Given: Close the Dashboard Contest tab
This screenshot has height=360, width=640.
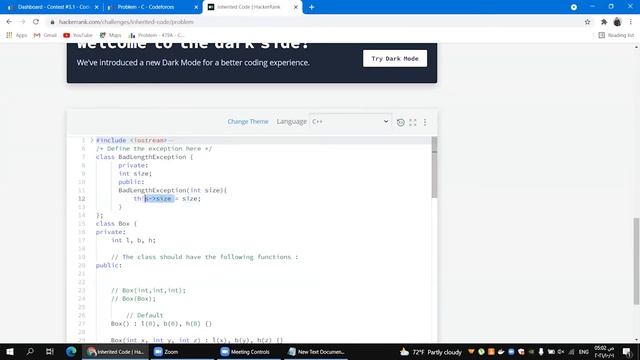Looking at the screenshot, I should pos(96,7).
